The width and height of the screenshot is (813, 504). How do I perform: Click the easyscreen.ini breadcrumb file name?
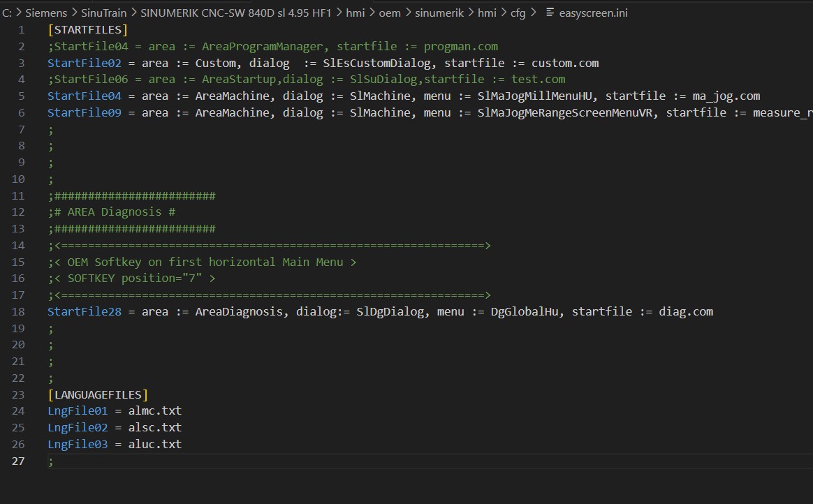click(x=593, y=13)
